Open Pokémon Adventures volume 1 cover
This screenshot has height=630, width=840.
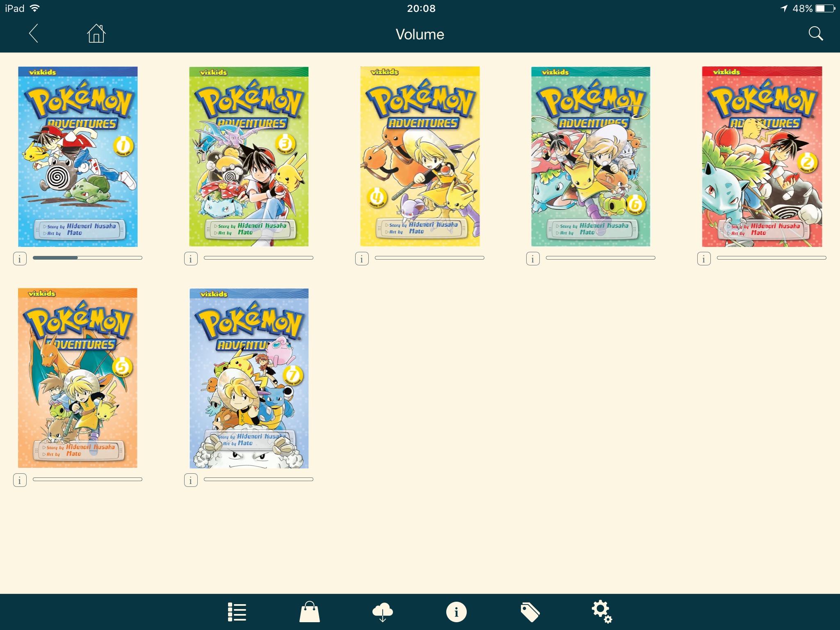[78, 157]
